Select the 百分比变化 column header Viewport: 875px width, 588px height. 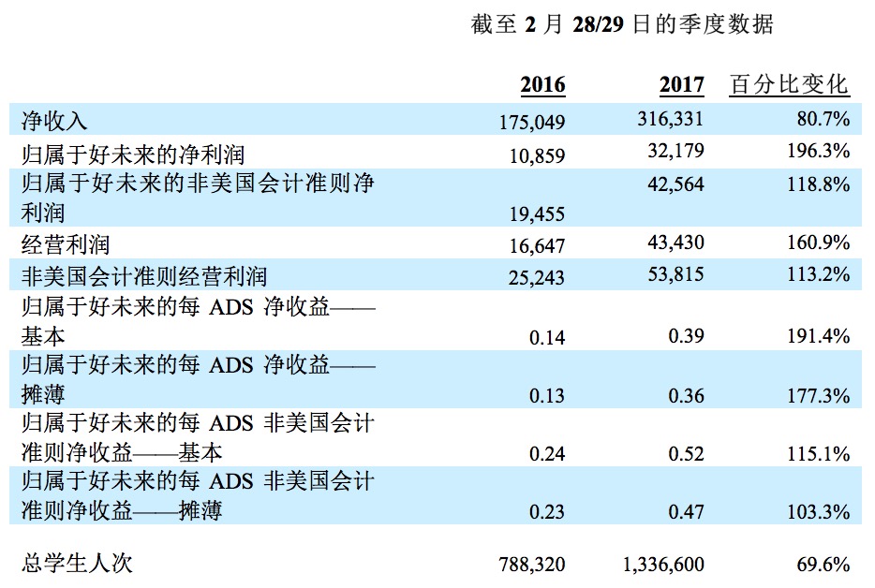(789, 85)
